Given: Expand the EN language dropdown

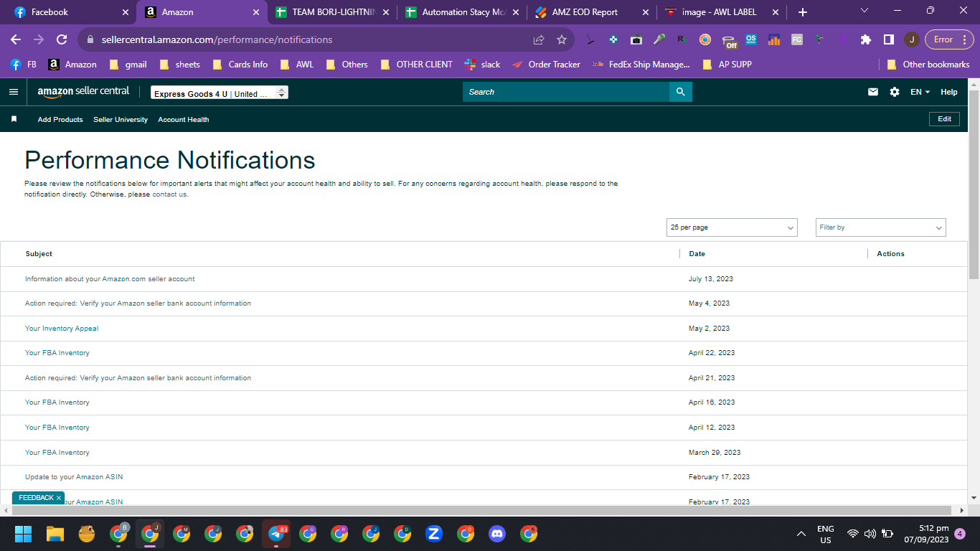Looking at the screenshot, I should [x=920, y=92].
